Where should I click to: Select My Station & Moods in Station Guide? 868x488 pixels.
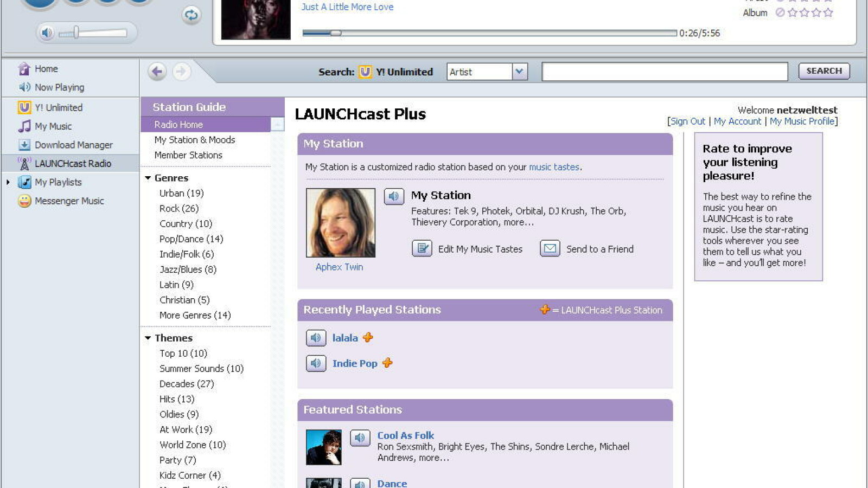[x=194, y=140]
